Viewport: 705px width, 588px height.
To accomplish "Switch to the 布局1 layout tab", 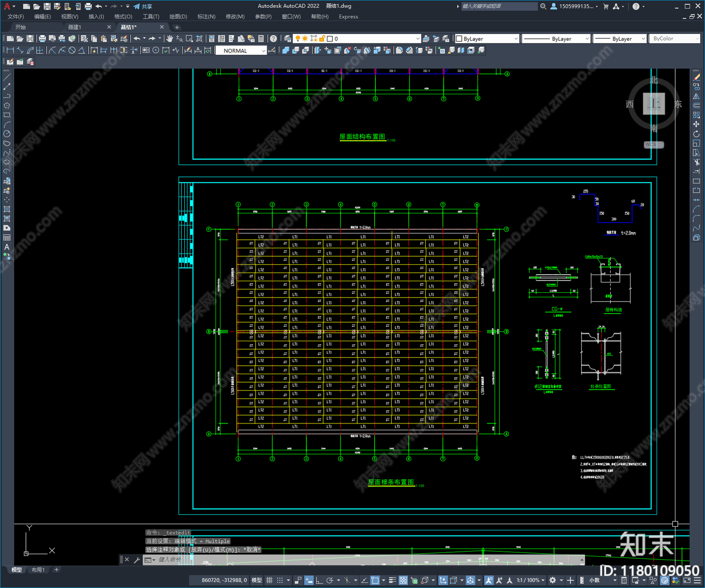I will pos(38,570).
